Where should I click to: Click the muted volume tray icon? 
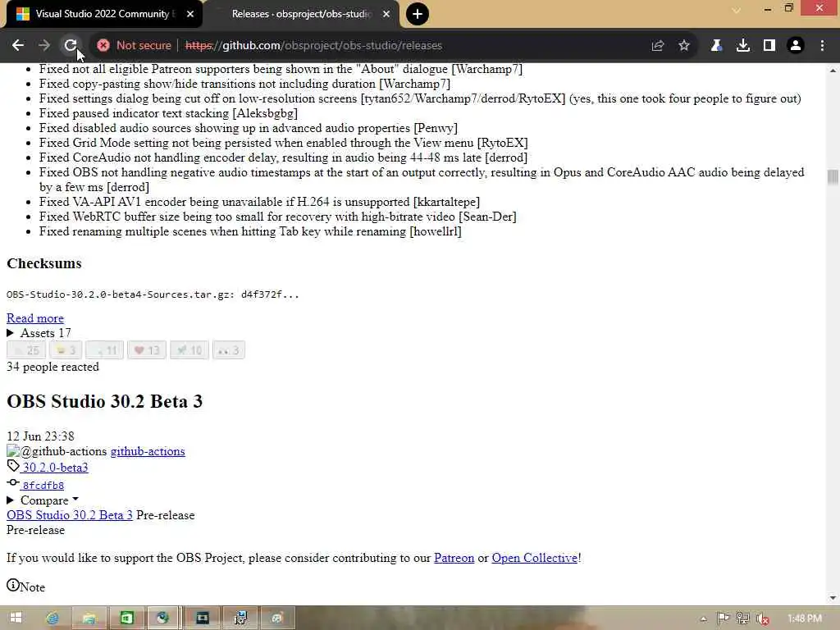[762, 619]
